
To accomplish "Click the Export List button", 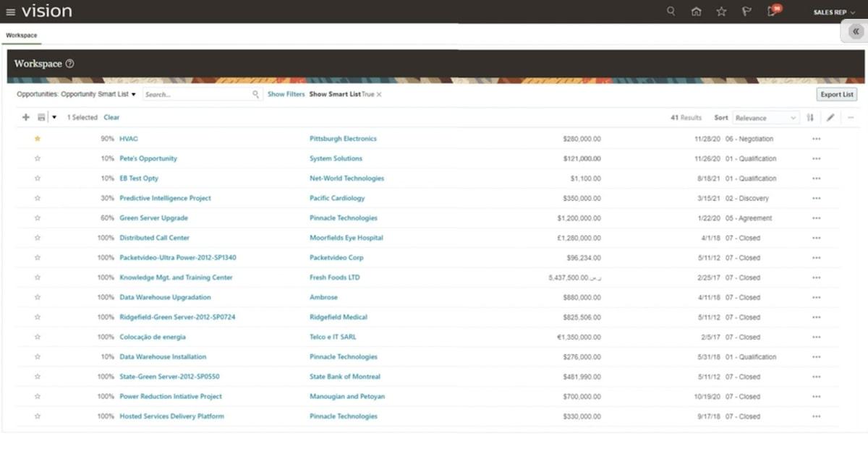I will (x=837, y=95).
